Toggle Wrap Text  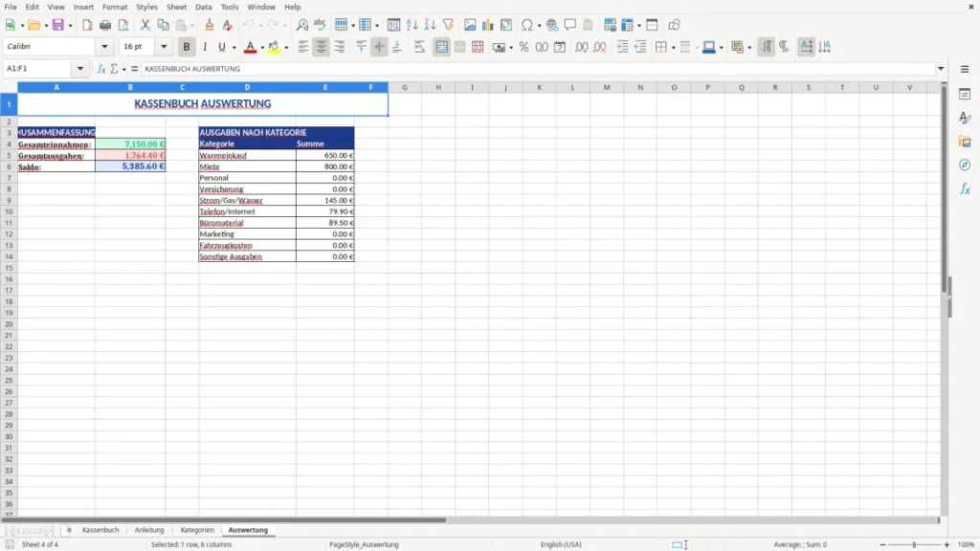tap(419, 47)
